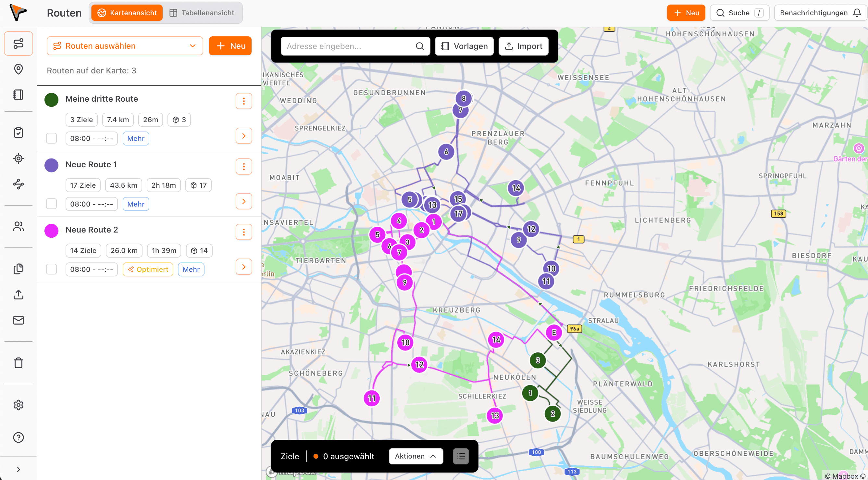Select the Routes tool in the sidebar
This screenshot has width=868, height=480.
click(x=18, y=44)
